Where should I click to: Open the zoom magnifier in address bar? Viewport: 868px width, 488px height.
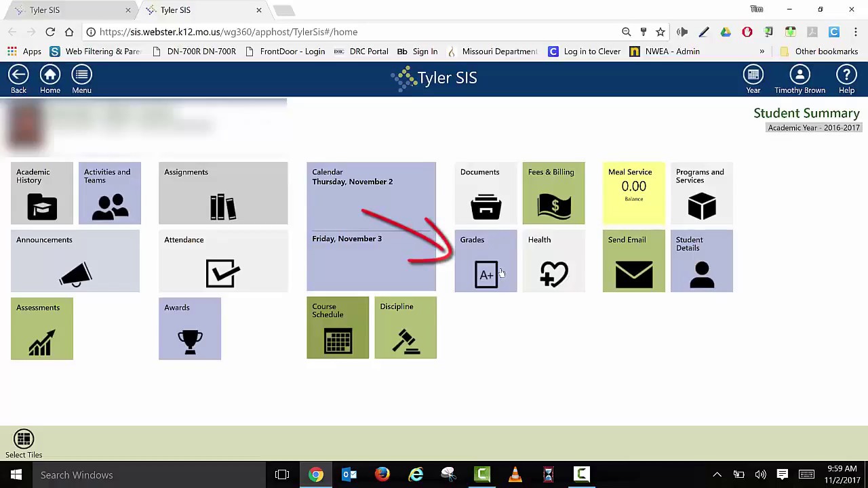tap(627, 32)
